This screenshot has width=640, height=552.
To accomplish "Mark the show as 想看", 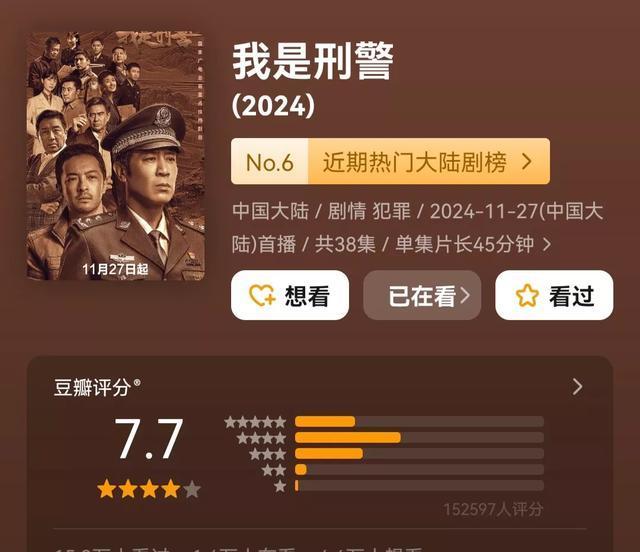I will pos(290,295).
